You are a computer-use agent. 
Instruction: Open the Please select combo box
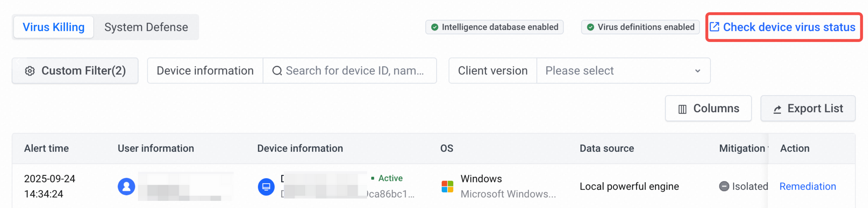point(623,71)
